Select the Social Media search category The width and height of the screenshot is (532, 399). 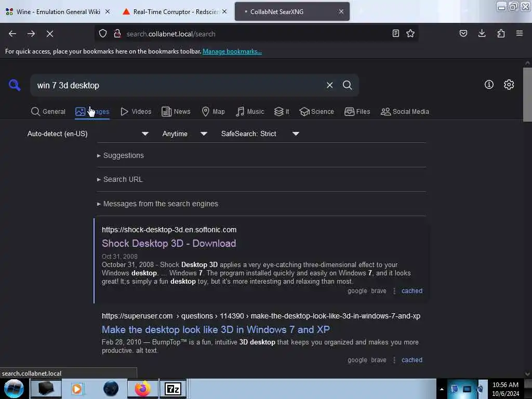point(405,112)
